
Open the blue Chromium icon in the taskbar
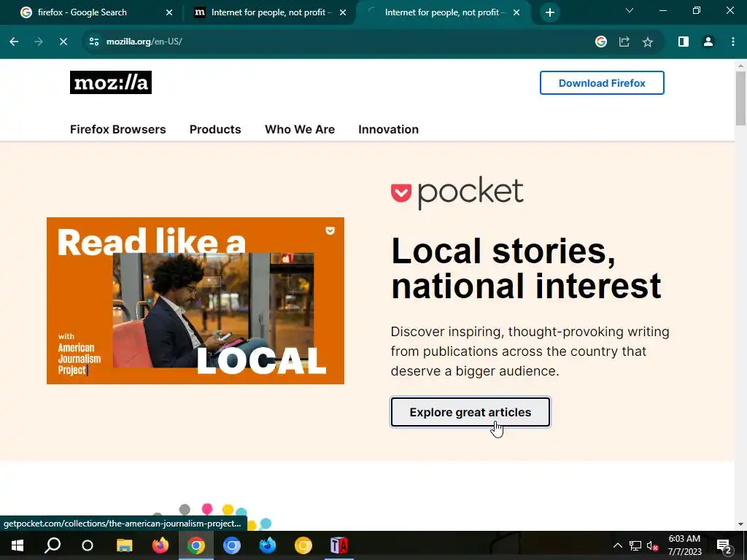232,545
